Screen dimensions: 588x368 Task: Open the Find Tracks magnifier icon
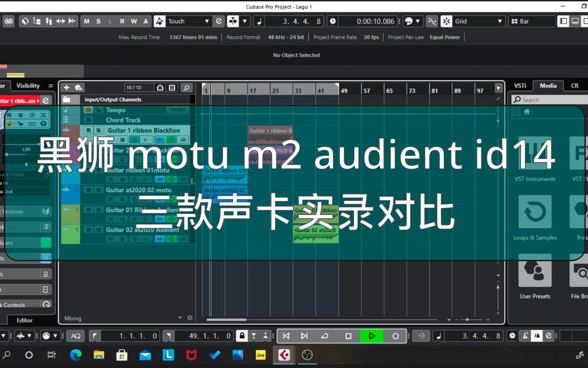[x=186, y=88]
